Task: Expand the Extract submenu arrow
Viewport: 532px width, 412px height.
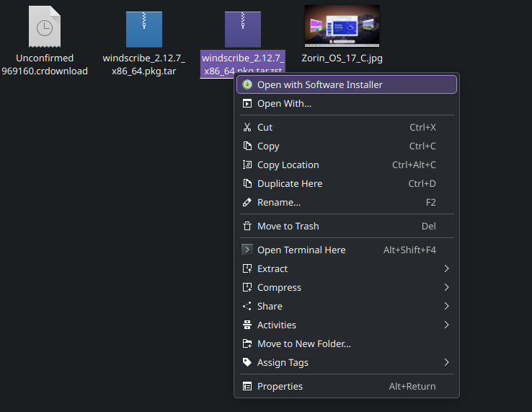Action: 446,268
